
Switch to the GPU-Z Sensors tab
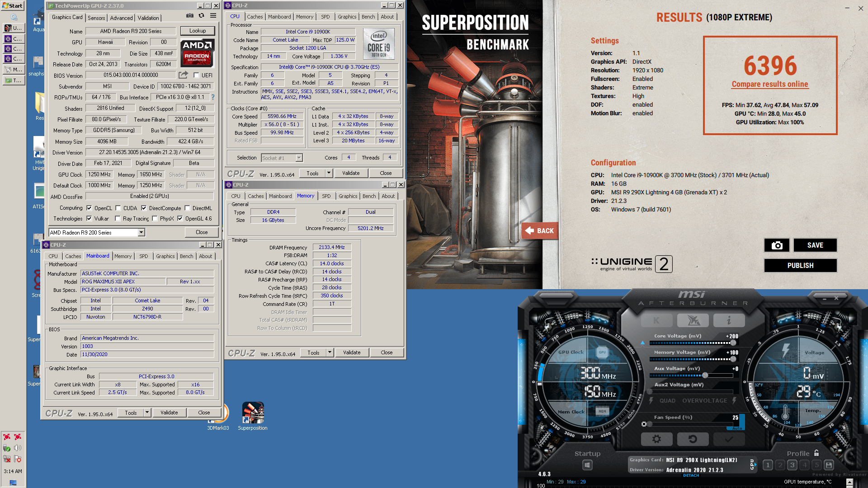(96, 18)
